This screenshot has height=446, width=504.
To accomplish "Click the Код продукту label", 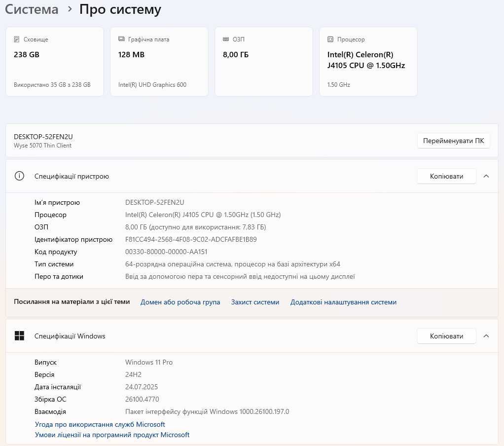I will [x=56, y=252].
